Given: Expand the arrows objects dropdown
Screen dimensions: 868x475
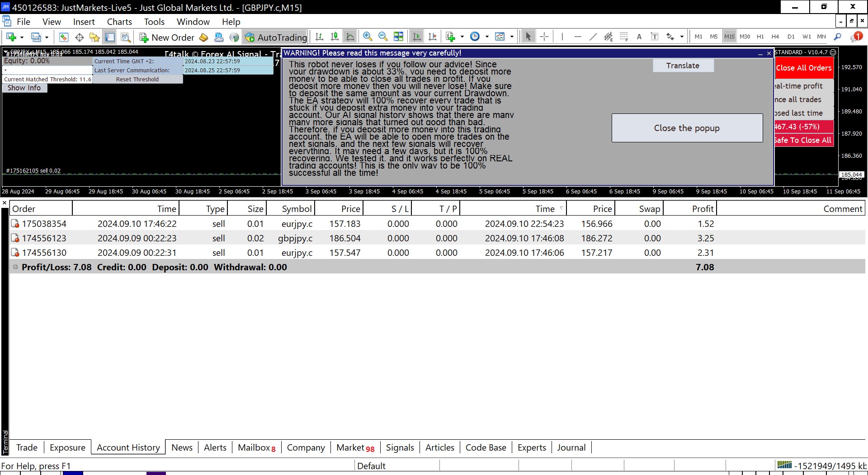Looking at the screenshot, I should point(682,37).
